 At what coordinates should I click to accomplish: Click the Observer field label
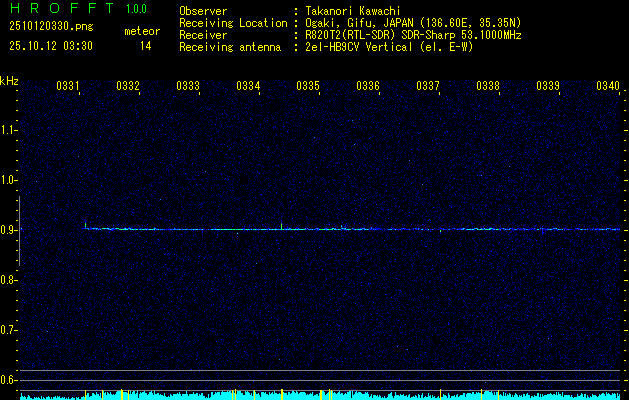[203, 11]
